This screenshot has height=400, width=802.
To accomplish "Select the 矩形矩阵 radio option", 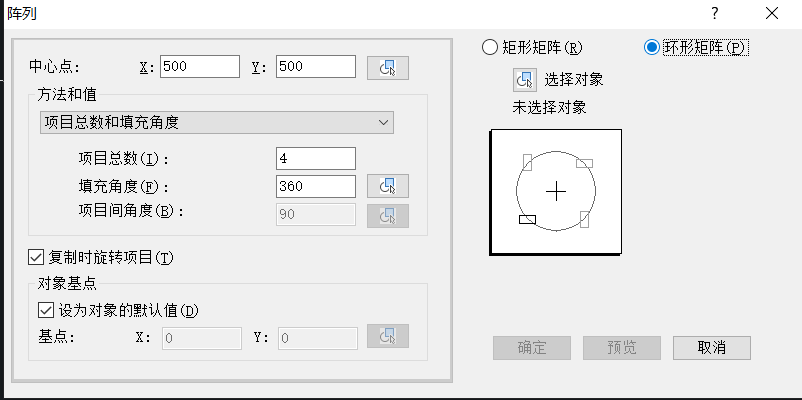I will tap(490, 47).
